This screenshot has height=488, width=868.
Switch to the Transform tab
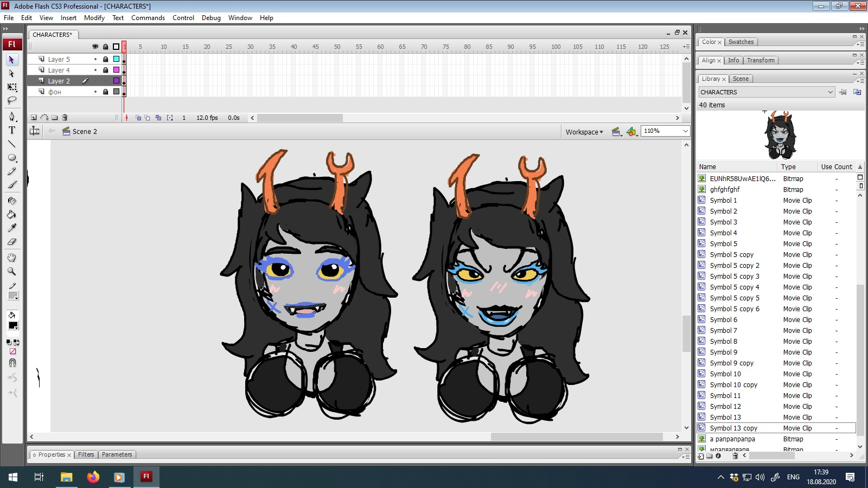pos(761,60)
